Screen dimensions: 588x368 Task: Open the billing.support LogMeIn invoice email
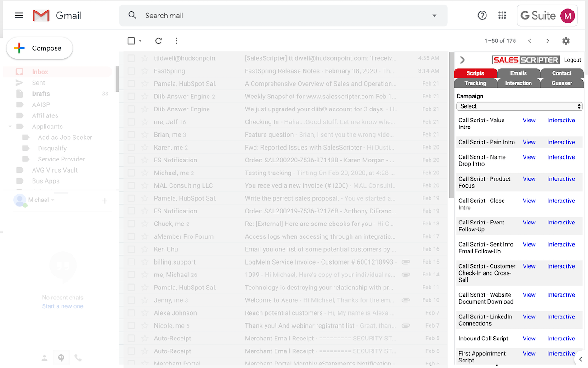pyautogui.click(x=283, y=262)
